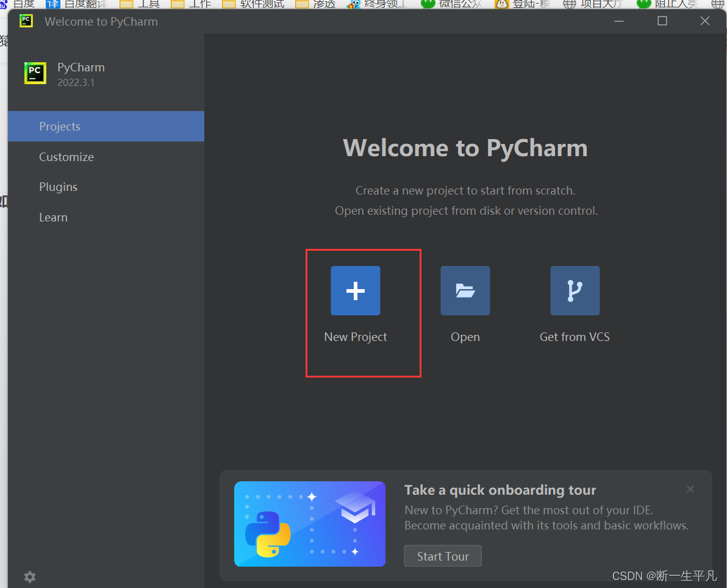Open the Plugins tab

[106, 187]
